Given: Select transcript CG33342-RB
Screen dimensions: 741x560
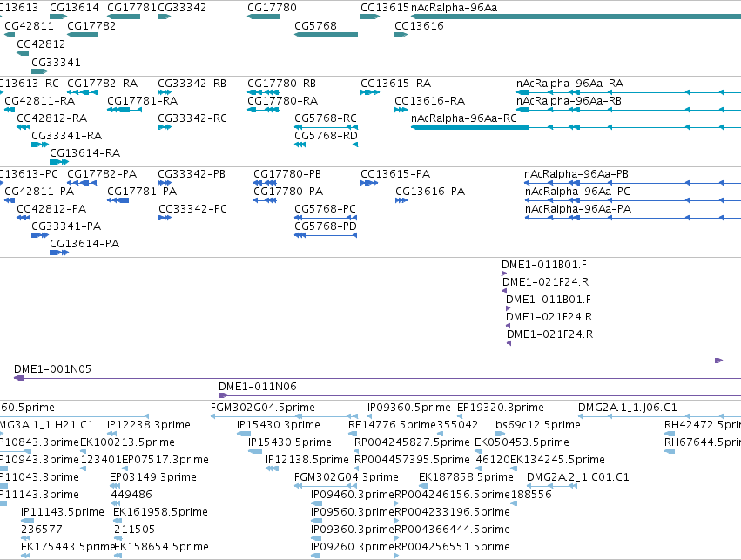Looking at the screenshot, I should click(192, 84).
